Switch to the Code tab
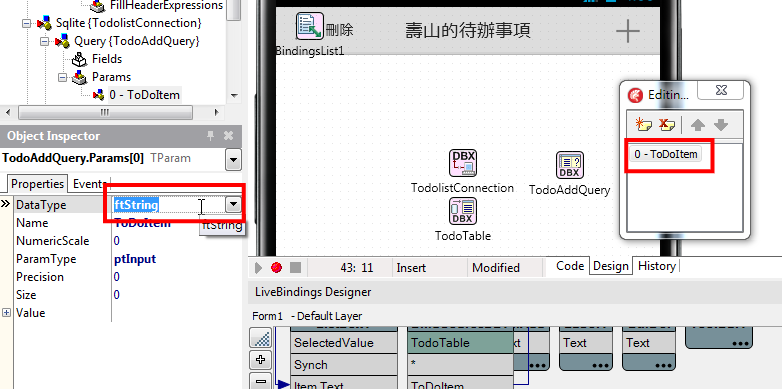The height and width of the screenshot is (389, 782). click(x=570, y=266)
